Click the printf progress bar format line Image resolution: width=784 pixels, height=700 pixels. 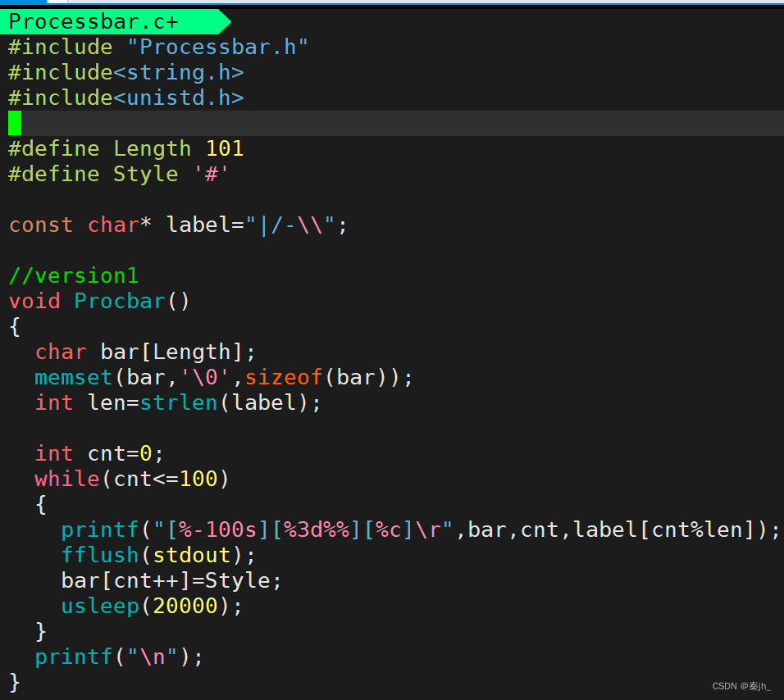point(420,530)
